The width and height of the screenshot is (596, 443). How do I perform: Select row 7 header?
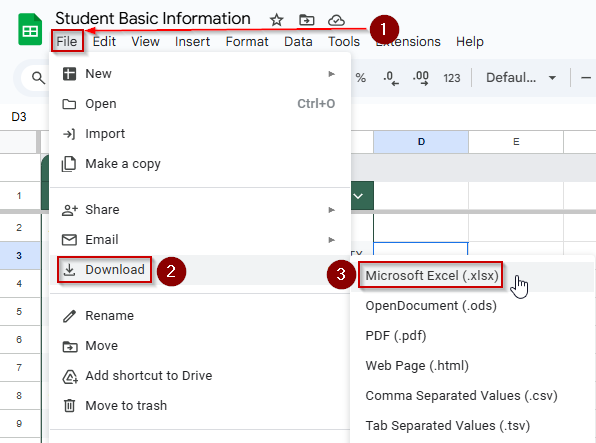coord(19,368)
